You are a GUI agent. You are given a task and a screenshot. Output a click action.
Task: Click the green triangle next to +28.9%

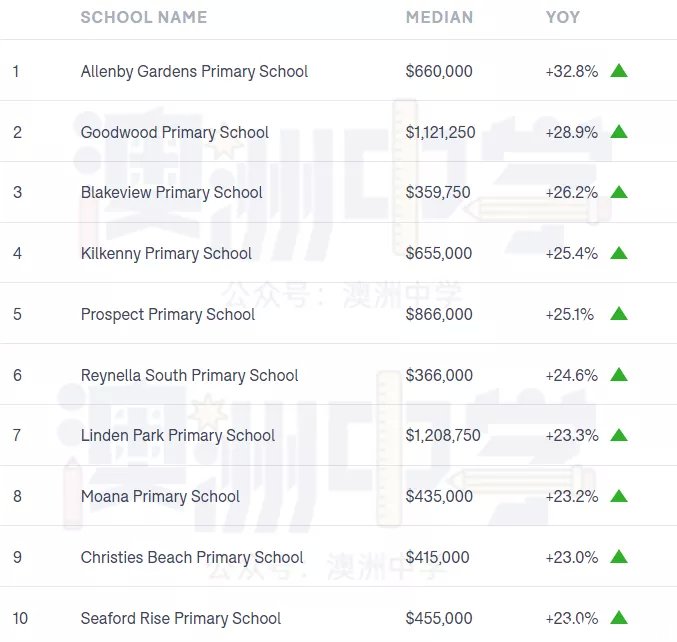[x=619, y=131]
